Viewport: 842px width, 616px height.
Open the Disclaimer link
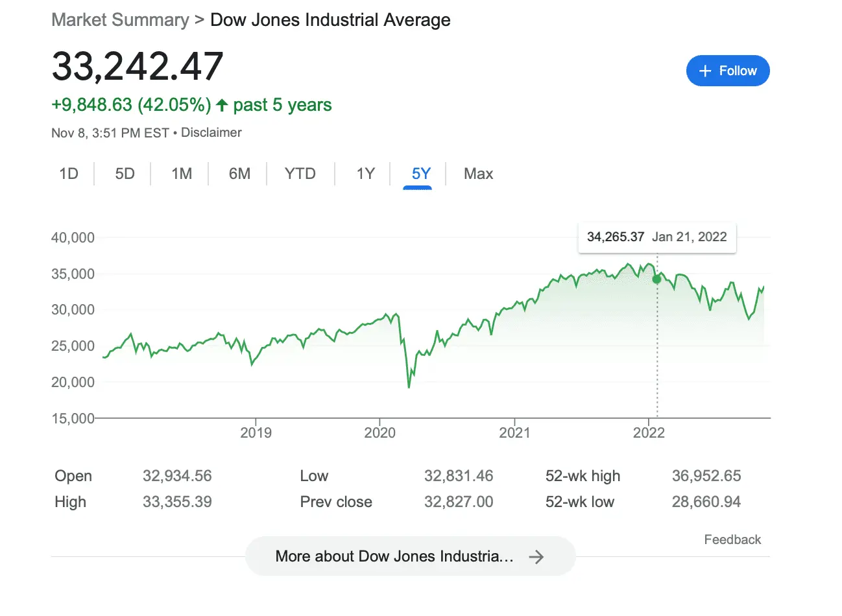coord(211,132)
